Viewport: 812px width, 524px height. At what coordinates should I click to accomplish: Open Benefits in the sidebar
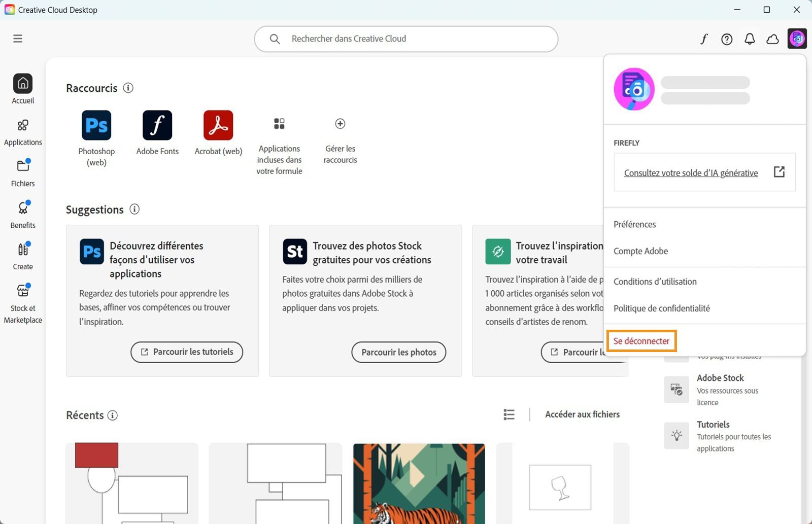[x=23, y=215]
